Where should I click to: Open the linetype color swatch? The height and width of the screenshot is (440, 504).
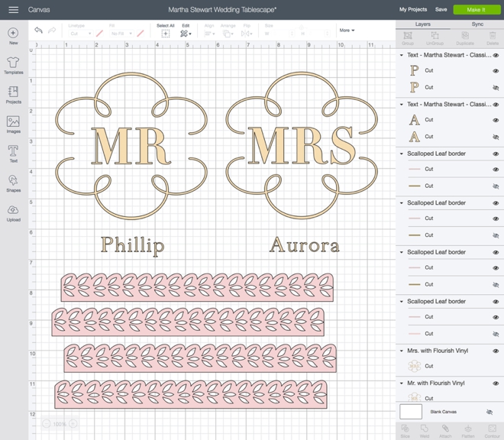99,34
